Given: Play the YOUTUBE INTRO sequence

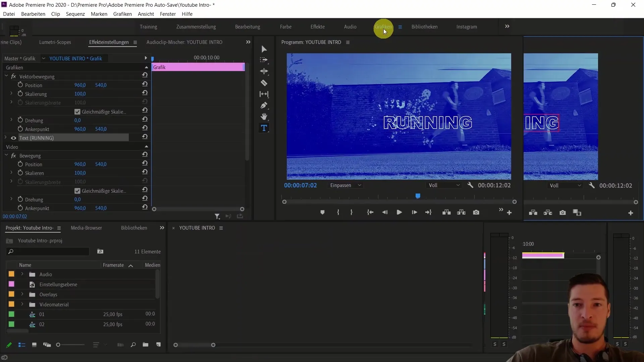Looking at the screenshot, I should 399,213.
